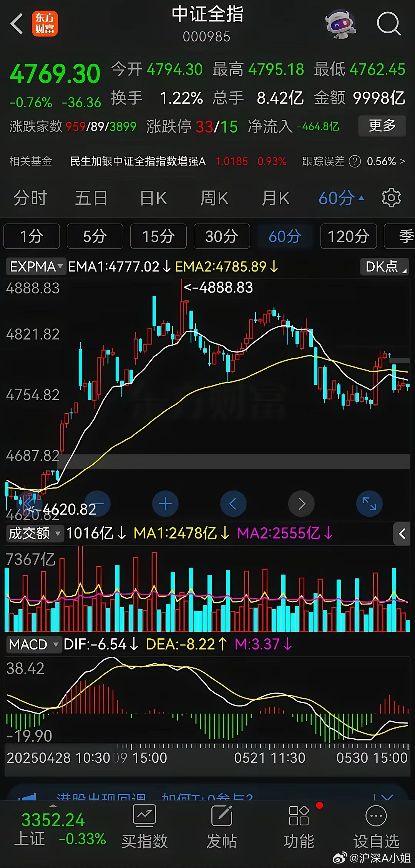Tap the 4888.83 peak price marker
This screenshot has width=415, height=868.
pyautogui.click(x=218, y=287)
